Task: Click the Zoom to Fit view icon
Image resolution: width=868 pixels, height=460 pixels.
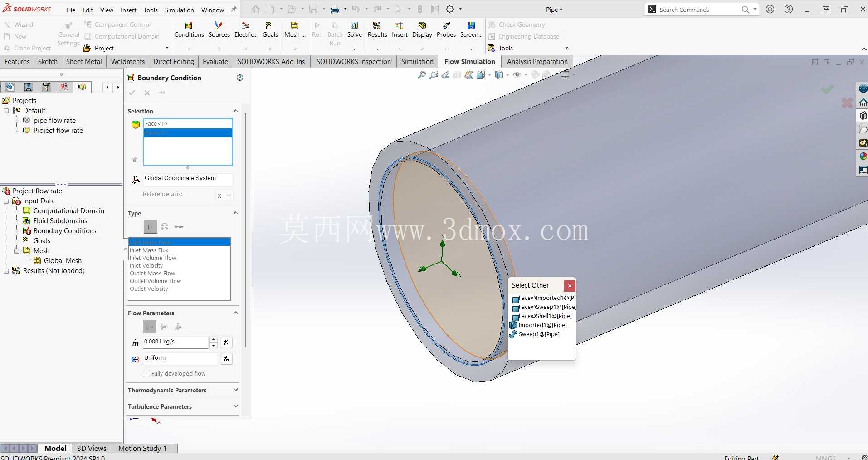Action: pos(422,75)
